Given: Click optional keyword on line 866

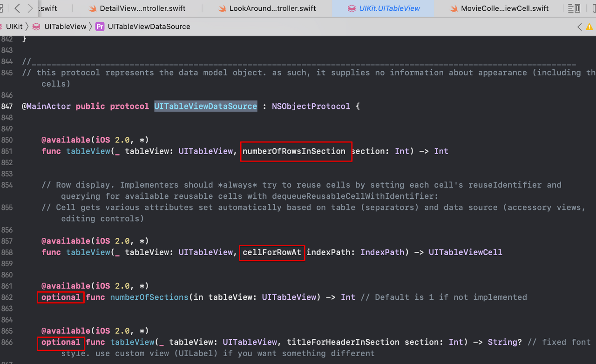Looking at the screenshot, I should (61, 342).
